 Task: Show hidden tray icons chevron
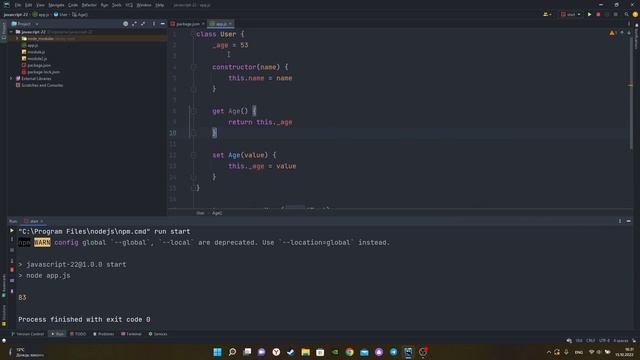pyautogui.click(x=549, y=352)
